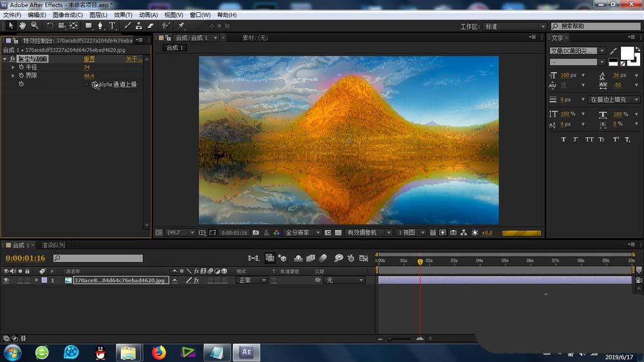Select the Rotation tool
Viewport: 644px width, 362px height.
[x=50, y=26]
